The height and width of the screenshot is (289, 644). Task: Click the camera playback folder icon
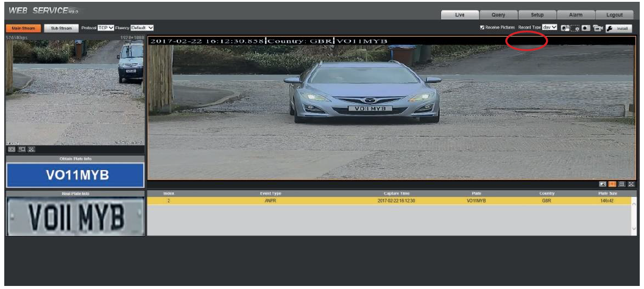coord(598,28)
